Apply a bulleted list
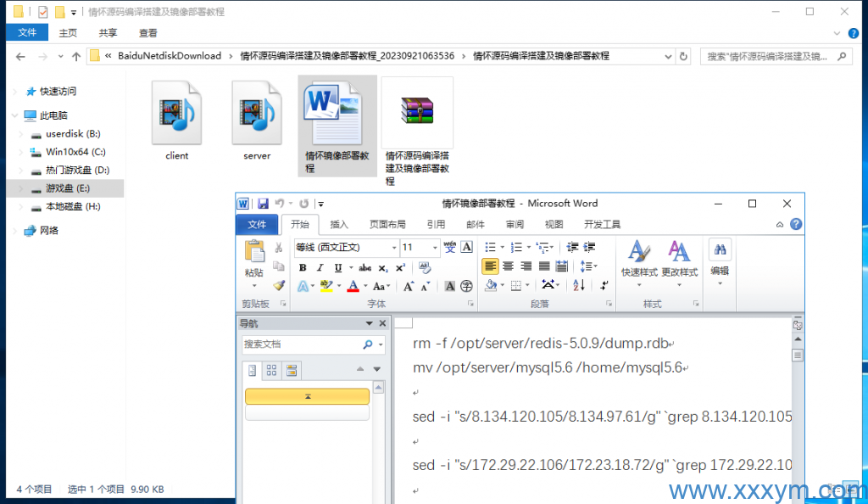 click(x=491, y=246)
